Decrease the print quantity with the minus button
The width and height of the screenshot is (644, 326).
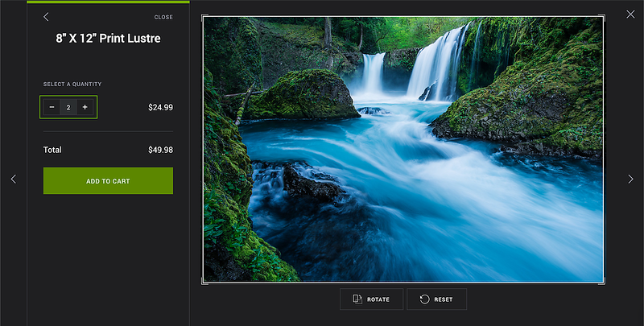point(52,107)
